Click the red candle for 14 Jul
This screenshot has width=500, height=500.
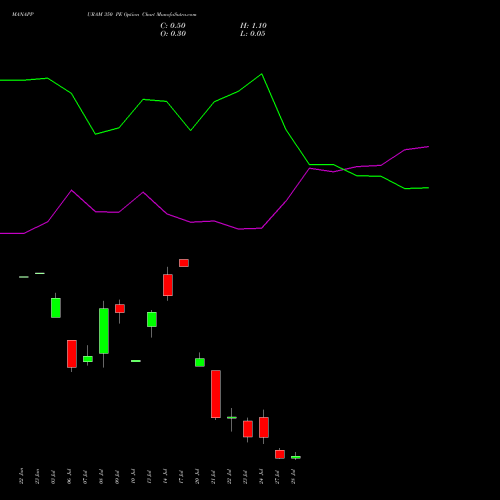[x=168, y=285]
